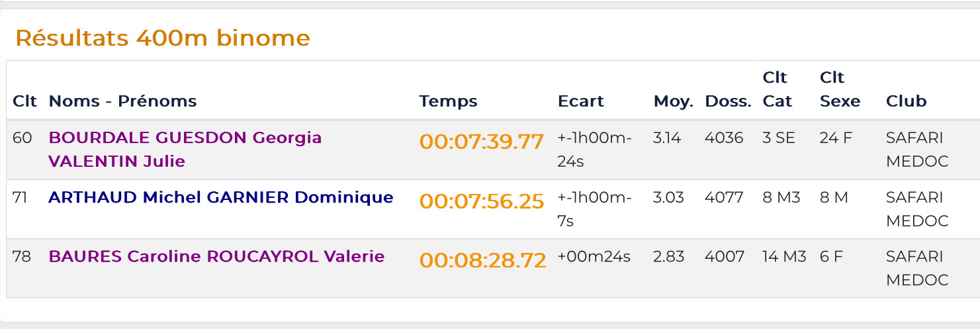Sort by the Ecart column header
The image size is (980, 329).
pos(580,101)
